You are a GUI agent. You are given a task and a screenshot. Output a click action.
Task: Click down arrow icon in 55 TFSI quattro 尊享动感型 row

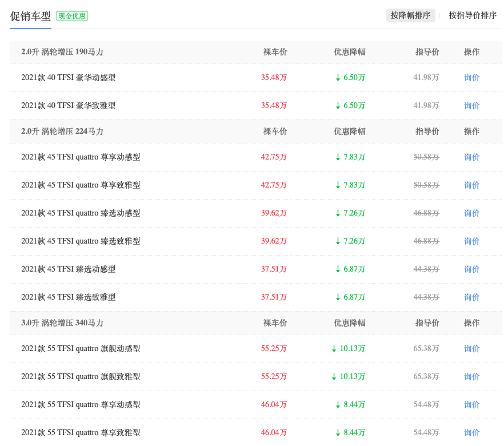(x=338, y=405)
